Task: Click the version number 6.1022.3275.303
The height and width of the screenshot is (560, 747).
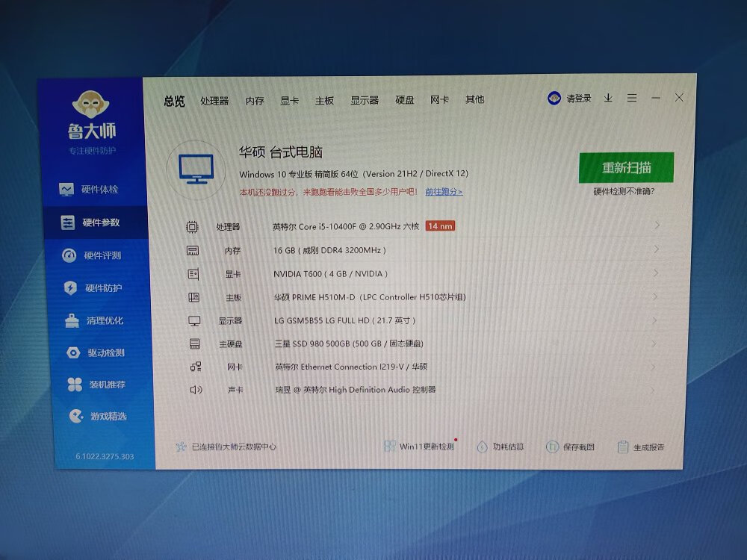Action: (105, 456)
